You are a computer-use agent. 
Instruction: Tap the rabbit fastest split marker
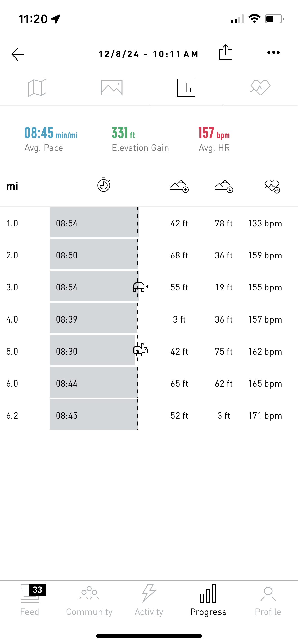[141, 350]
